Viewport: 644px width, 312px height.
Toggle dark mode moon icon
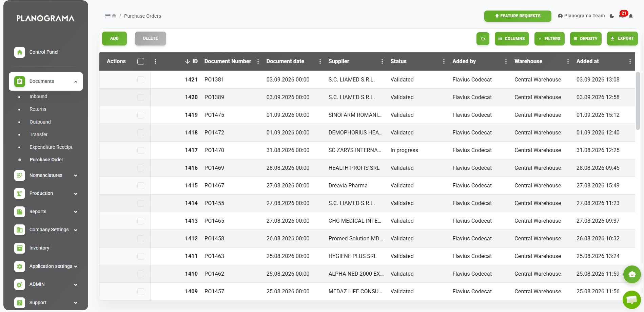coord(612,16)
